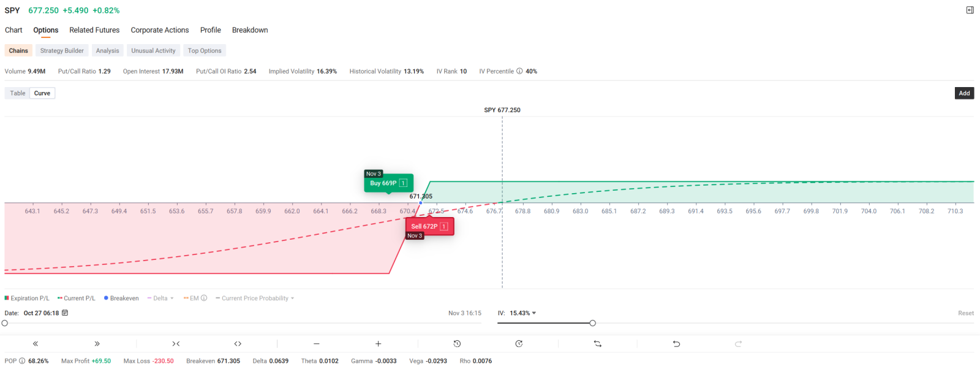The width and height of the screenshot is (980, 366).
Task: Click the plus quantity icon
Action: 379,344
